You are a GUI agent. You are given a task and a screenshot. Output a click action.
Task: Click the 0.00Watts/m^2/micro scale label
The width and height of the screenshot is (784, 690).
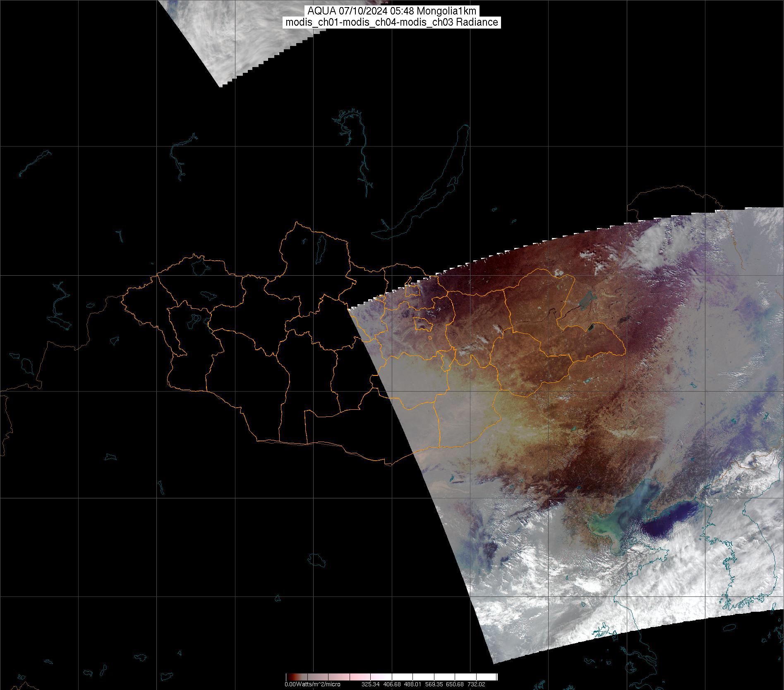312,685
